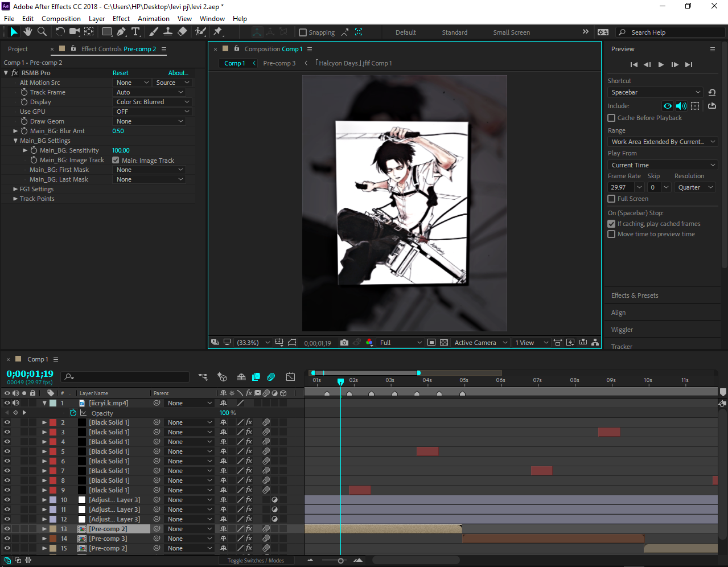Open the Display dropdown Color Src Blurred
Screen dimensions: 728x567
153,102
